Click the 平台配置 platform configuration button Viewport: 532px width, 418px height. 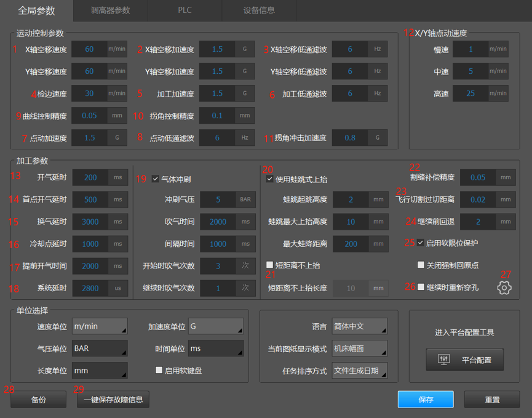464,360
